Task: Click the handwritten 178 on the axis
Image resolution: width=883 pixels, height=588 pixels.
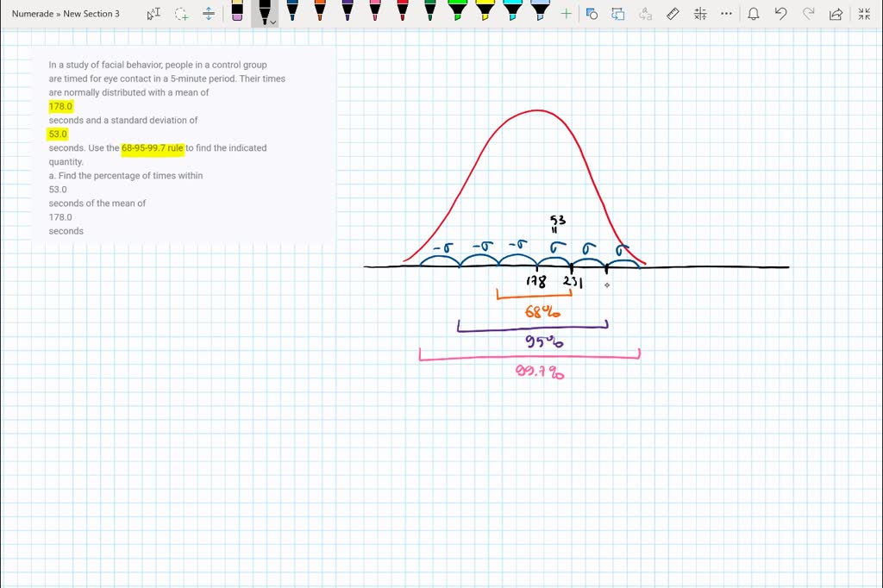Action: pos(536,281)
